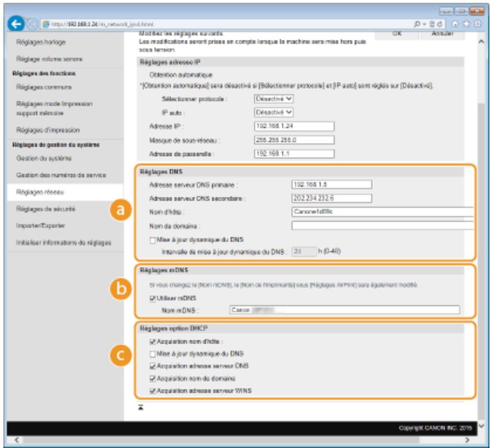490x448 pixels.
Task: Click the browser back arrow button
Action: point(16,24)
